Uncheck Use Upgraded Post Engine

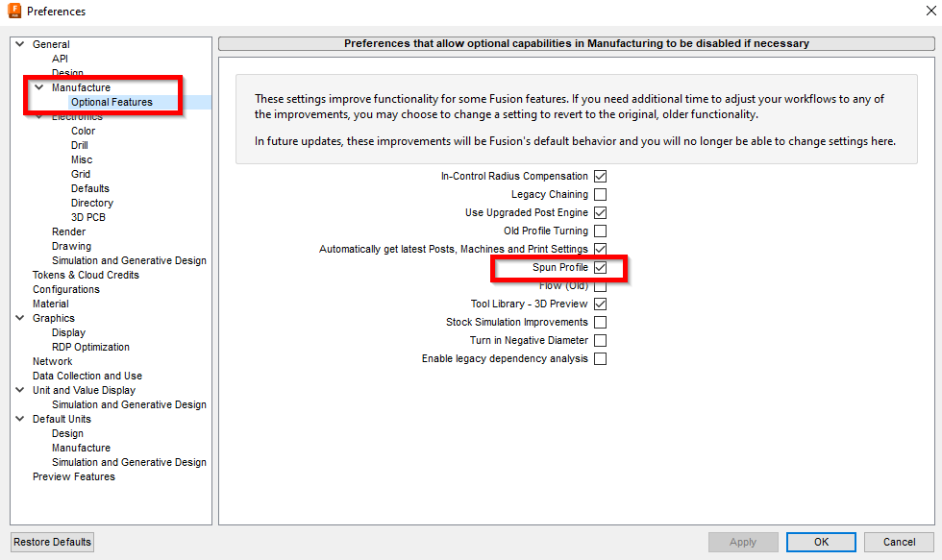pos(600,212)
